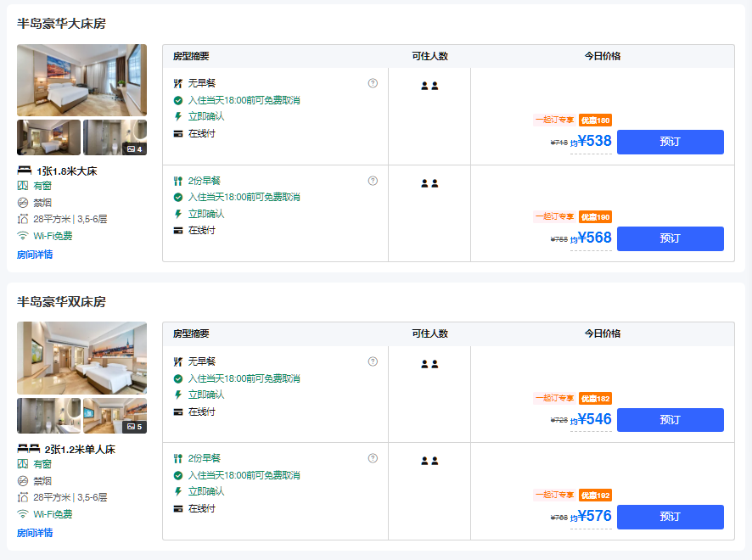Click Wi-Fi免费 icon under 半岛豪华大床房
The height and width of the screenshot is (560, 752).
[x=23, y=236]
